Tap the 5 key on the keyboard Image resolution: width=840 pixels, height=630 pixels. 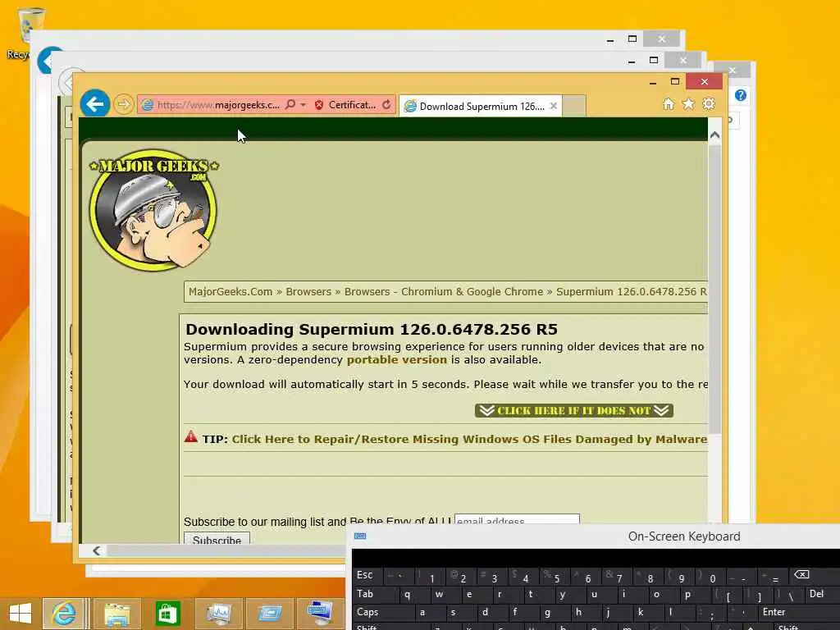click(x=555, y=577)
